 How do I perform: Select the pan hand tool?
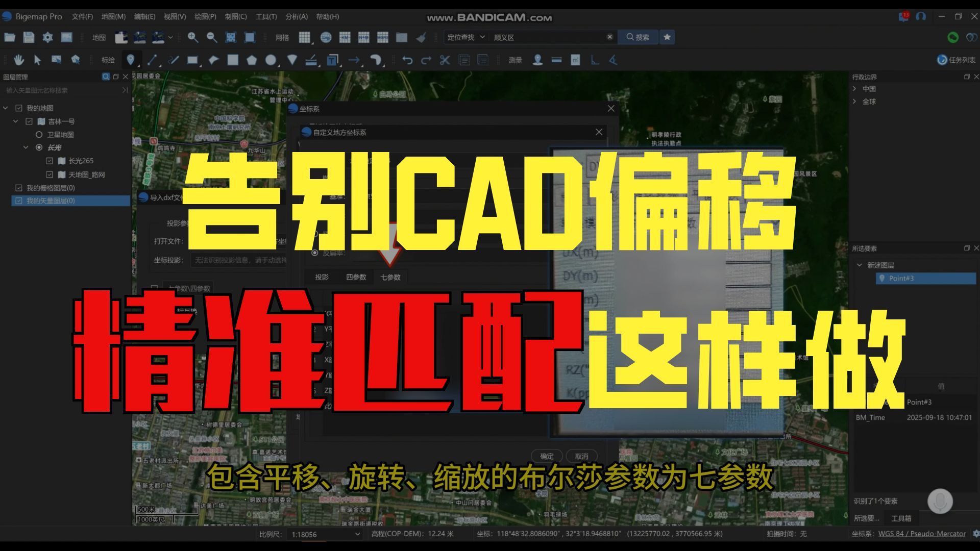tap(19, 60)
